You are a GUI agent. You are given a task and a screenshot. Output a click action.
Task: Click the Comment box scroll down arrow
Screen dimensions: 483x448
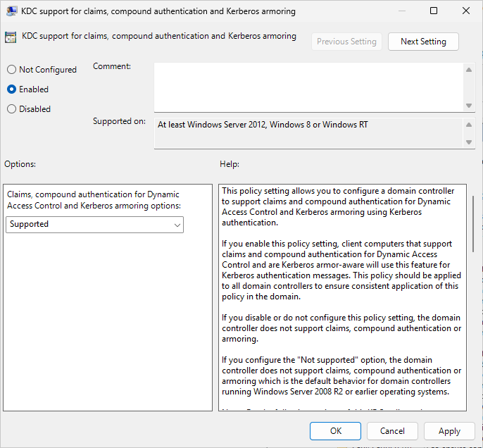(x=469, y=106)
